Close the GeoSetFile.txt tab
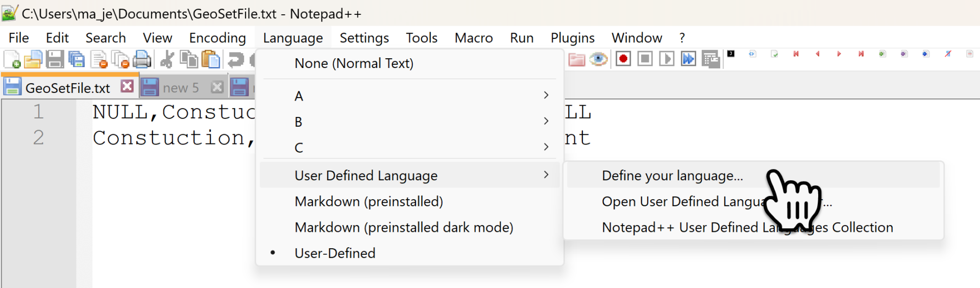Image resolution: width=980 pixels, height=288 pixels. 127,86
